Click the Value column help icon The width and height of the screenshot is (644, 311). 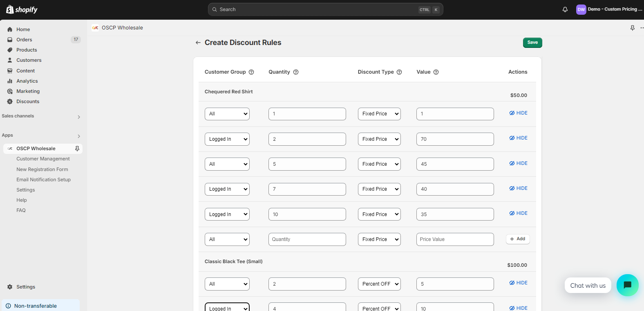click(436, 72)
